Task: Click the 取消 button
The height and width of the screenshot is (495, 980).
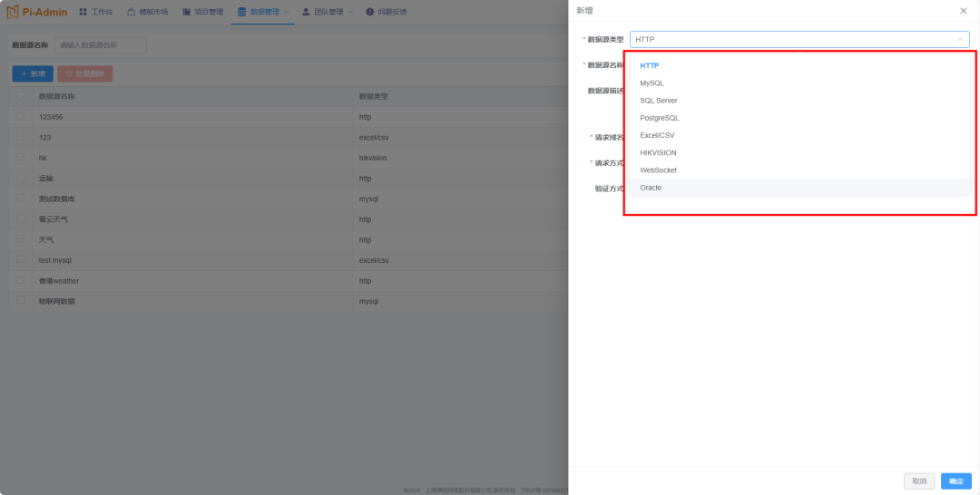Action: click(x=918, y=480)
